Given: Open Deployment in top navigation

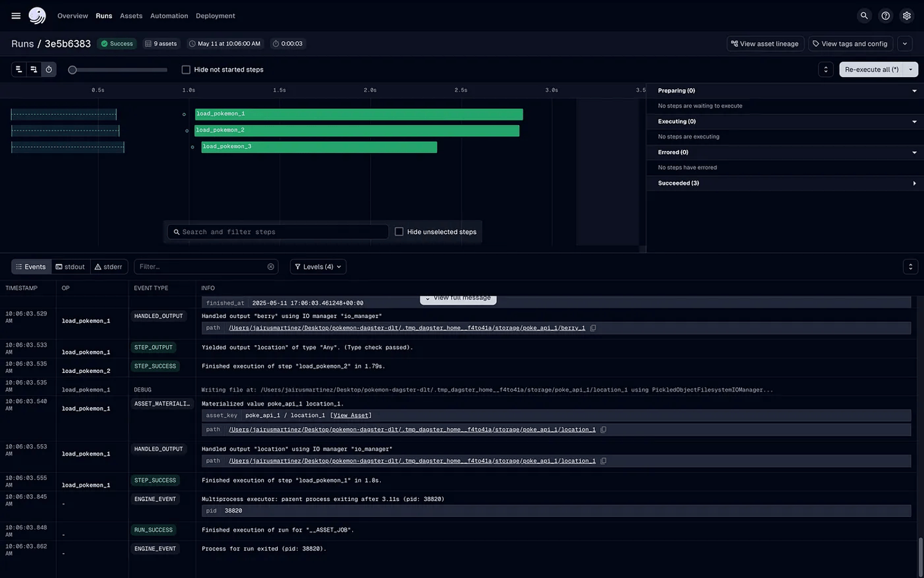Looking at the screenshot, I should click(216, 16).
